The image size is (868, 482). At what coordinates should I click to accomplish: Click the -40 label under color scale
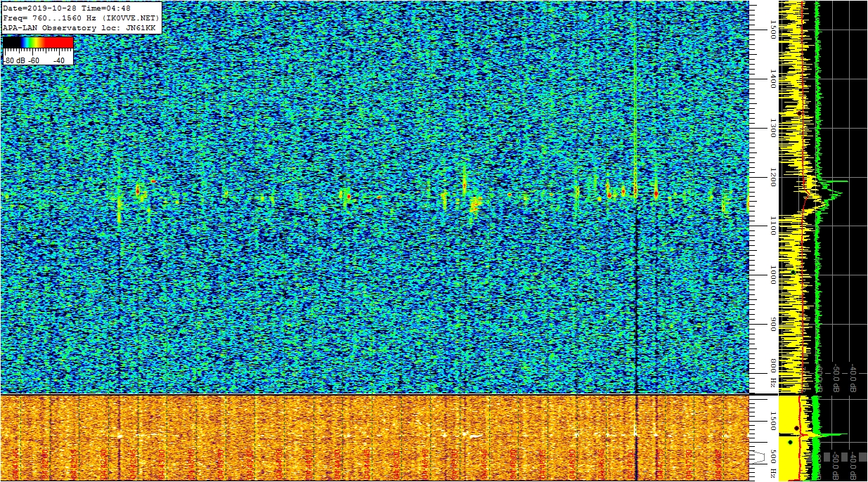click(x=59, y=60)
